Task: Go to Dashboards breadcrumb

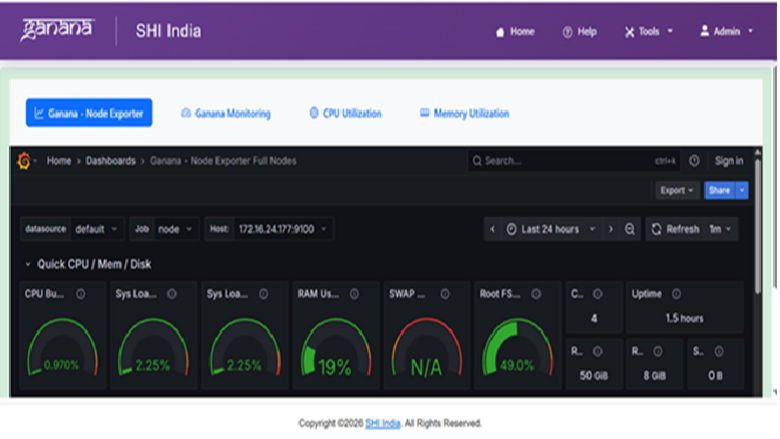Action: (110, 161)
